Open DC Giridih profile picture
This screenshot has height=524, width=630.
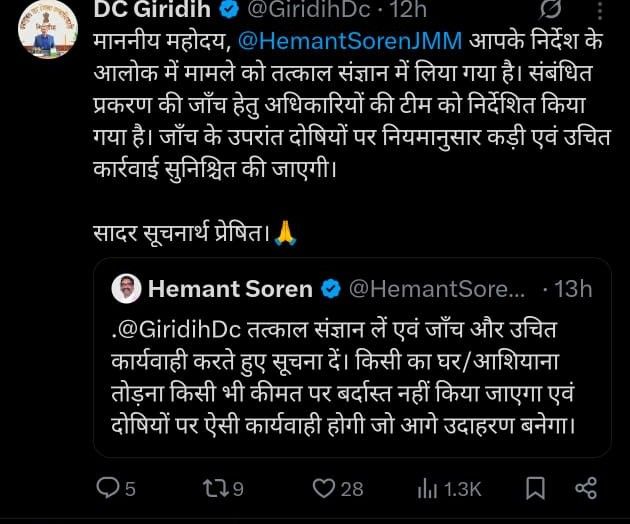click(x=43, y=30)
